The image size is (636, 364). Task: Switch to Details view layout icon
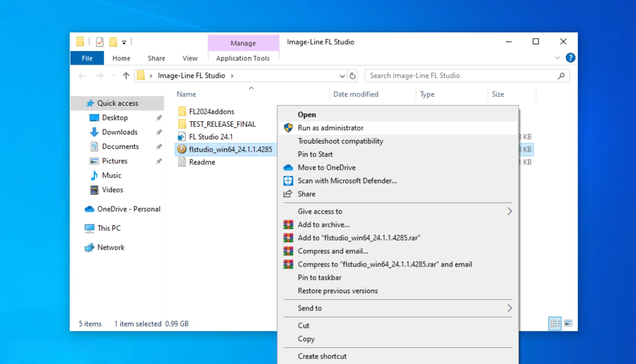point(555,324)
